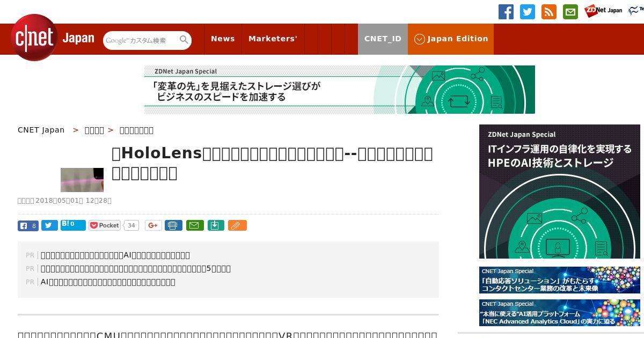Print the article using the printer icon
The width and height of the screenshot is (644, 338).
[173, 225]
